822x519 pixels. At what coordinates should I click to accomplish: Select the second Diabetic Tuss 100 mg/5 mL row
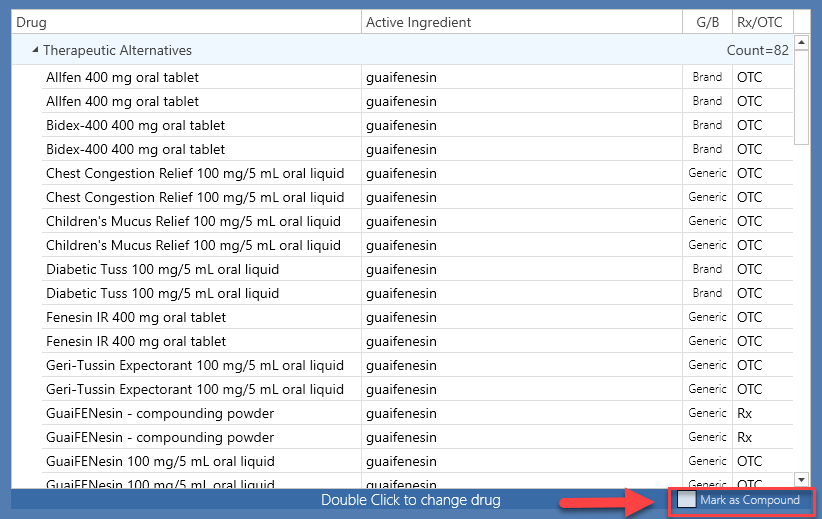417,293
